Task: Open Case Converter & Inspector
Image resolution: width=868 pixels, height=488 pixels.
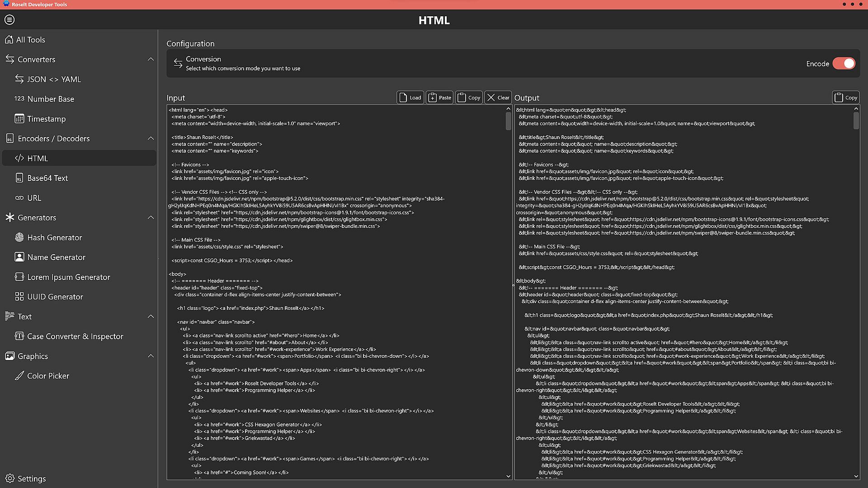Action: 79,336
